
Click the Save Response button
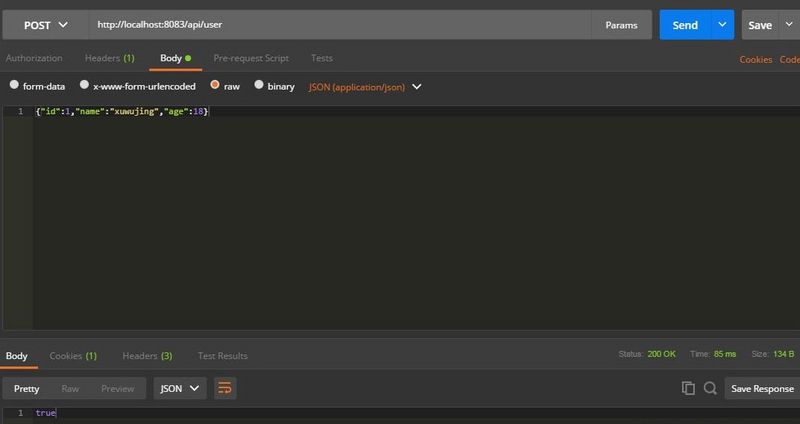click(x=762, y=389)
